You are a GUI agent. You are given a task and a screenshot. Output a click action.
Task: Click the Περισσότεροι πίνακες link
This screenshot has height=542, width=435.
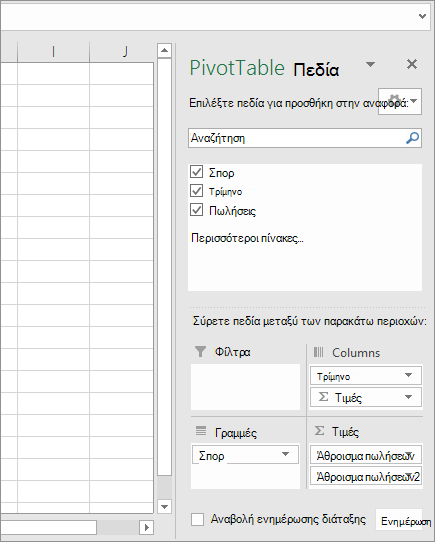click(x=247, y=238)
